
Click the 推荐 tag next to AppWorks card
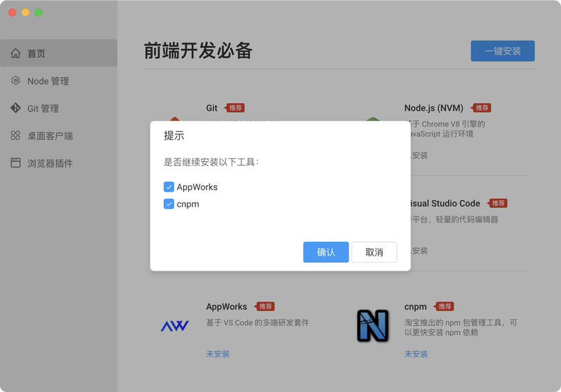click(x=264, y=307)
